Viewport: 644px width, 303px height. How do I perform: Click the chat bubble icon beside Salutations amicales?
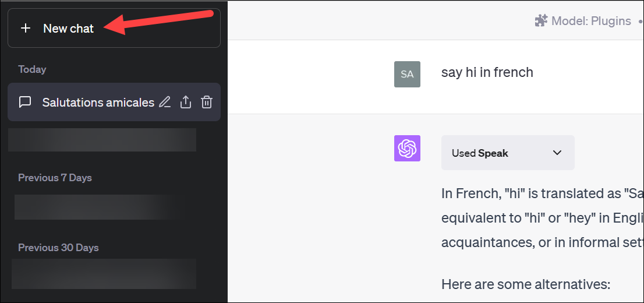(26, 103)
